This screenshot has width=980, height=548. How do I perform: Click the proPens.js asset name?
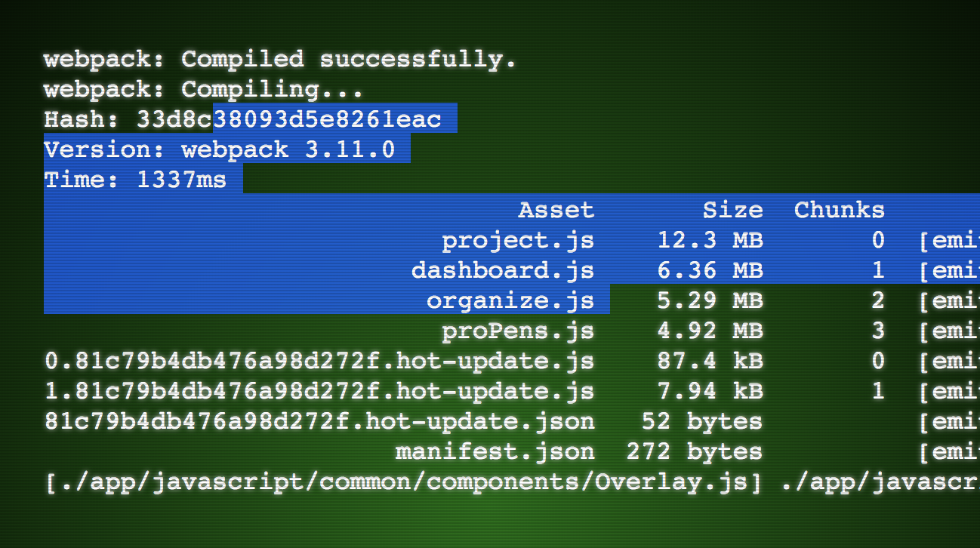click(x=518, y=331)
